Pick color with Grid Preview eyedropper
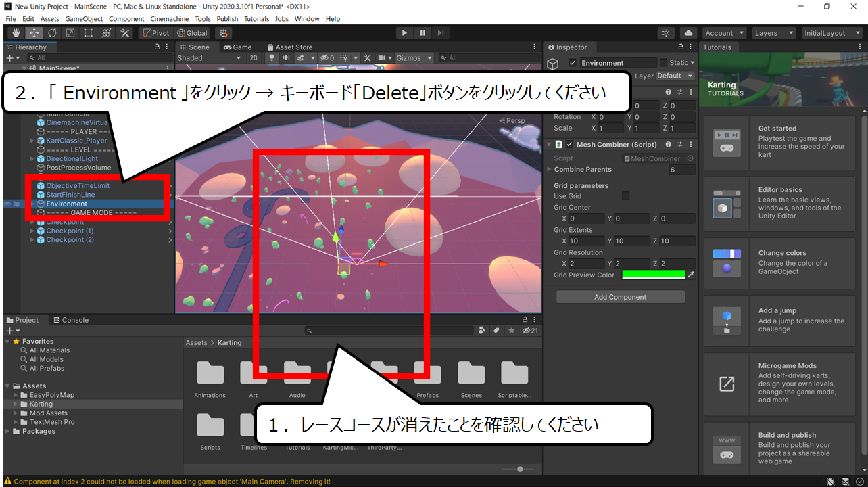 (x=691, y=275)
